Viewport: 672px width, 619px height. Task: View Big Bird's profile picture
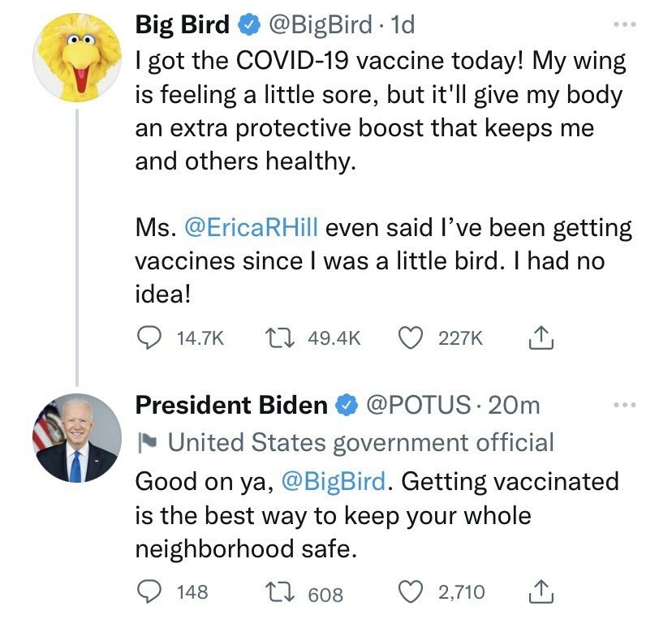(77, 58)
